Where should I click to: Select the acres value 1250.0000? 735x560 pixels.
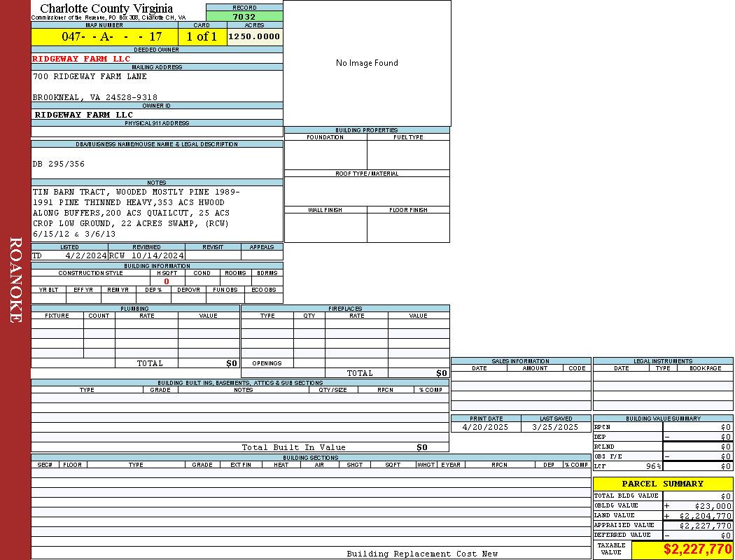[254, 36]
